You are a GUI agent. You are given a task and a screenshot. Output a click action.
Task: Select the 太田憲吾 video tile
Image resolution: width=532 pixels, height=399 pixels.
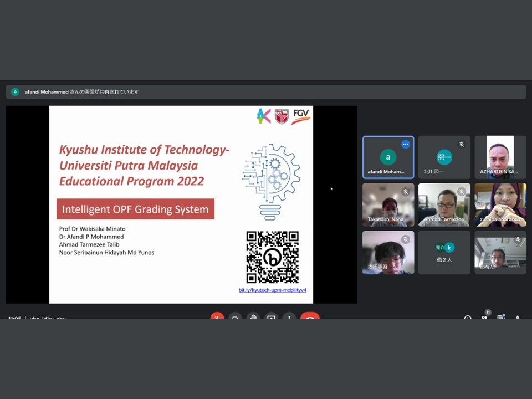click(x=388, y=253)
